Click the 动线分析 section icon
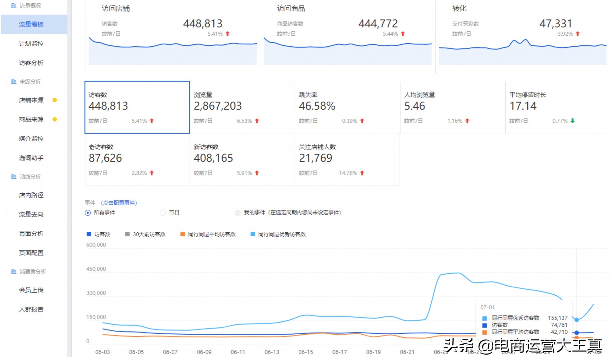This screenshot has height=364, width=613. coord(14,176)
